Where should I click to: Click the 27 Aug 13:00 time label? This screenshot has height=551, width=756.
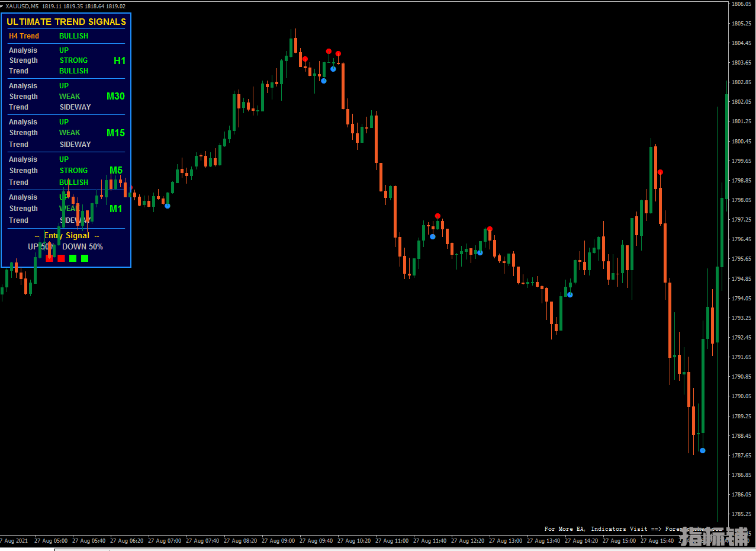pyautogui.click(x=506, y=541)
